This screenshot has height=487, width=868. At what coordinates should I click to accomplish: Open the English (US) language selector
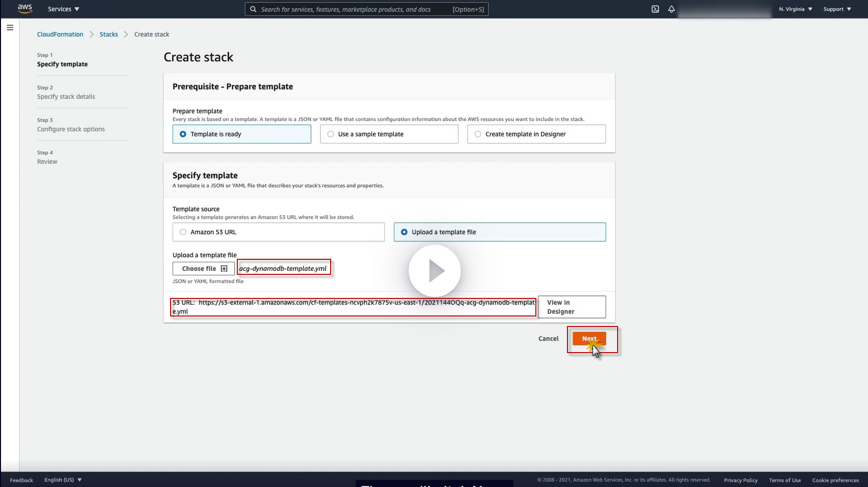[63, 480]
